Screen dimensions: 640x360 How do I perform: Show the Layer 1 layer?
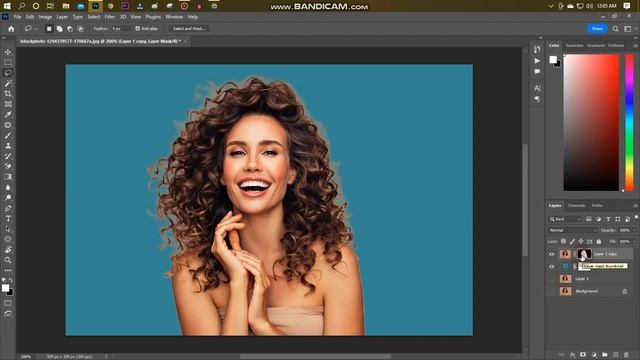click(x=552, y=279)
